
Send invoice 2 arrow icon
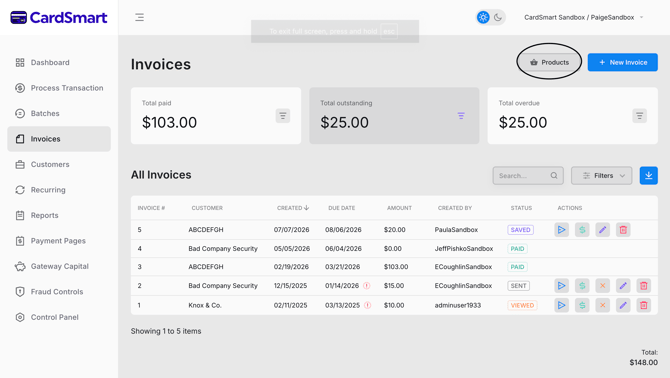[561, 286]
